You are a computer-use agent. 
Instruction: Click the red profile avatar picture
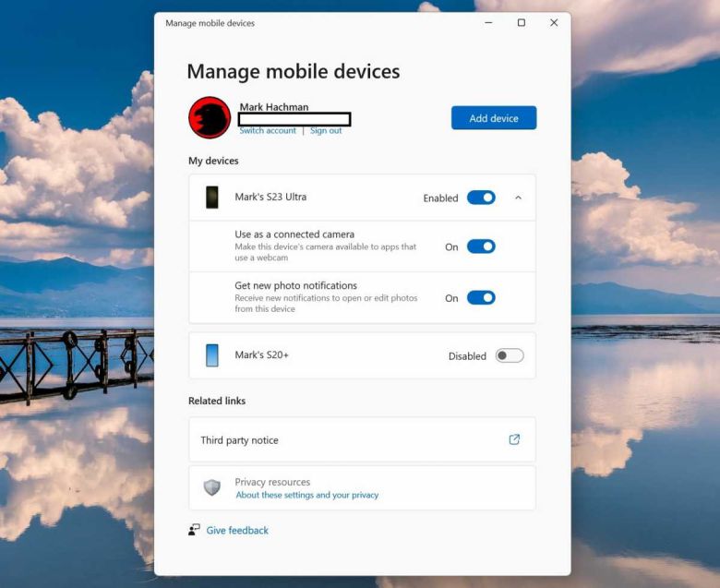(x=210, y=117)
